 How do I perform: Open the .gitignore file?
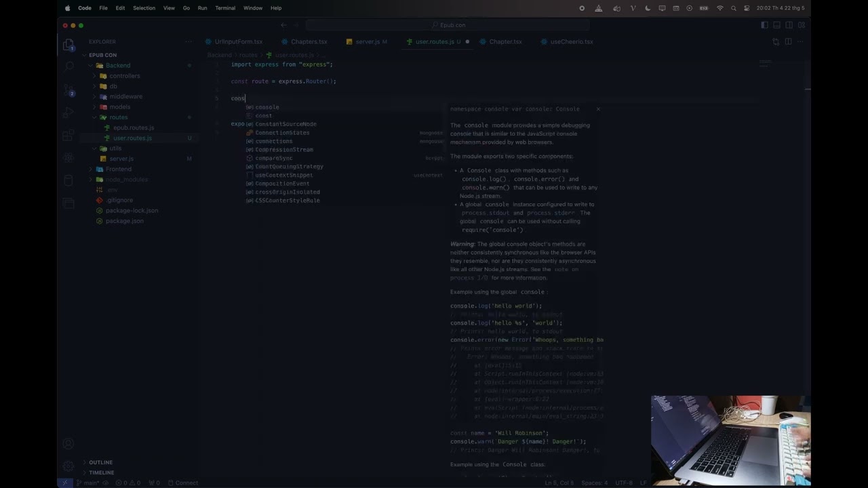119,200
